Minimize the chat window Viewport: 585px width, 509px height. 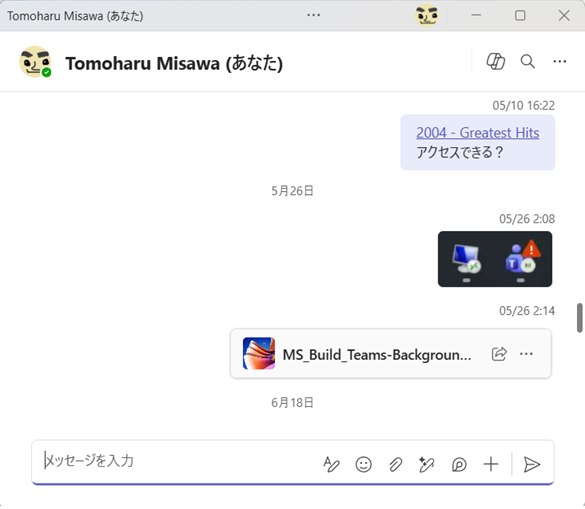[476, 15]
